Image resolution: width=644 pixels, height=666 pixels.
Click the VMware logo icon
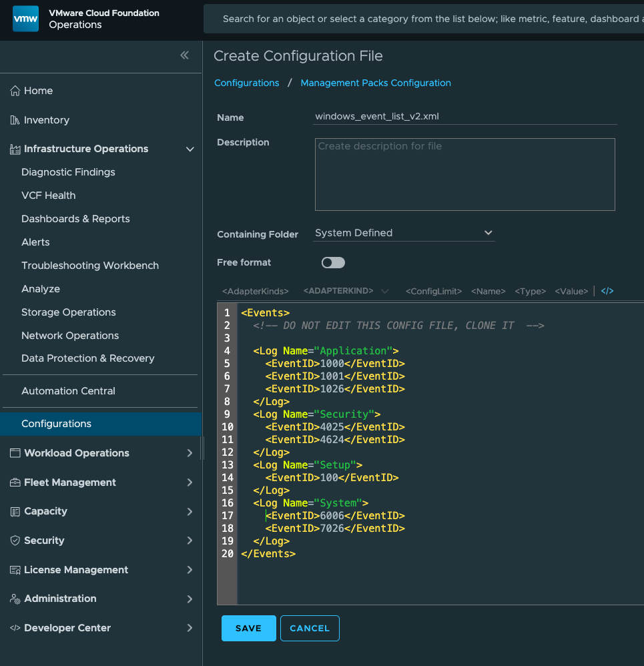click(x=25, y=19)
